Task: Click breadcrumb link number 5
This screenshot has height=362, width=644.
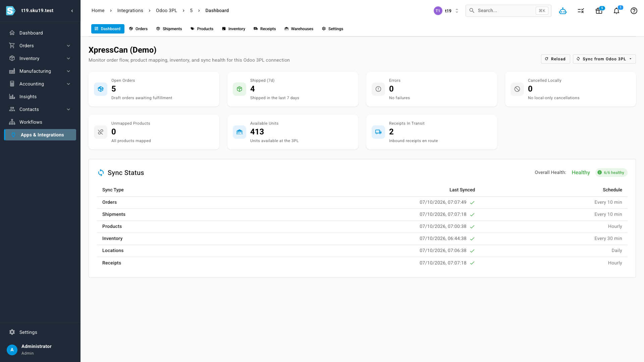Action: pos(191,11)
